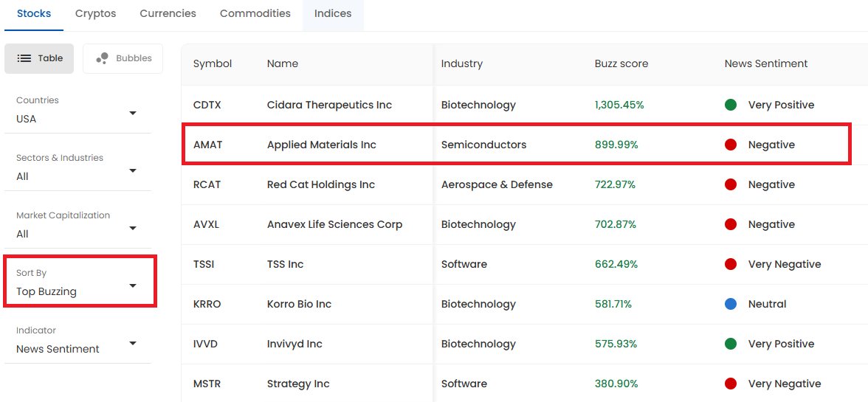The image size is (868, 402).
Task: Click the Table list icon
Action: click(x=24, y=58)
